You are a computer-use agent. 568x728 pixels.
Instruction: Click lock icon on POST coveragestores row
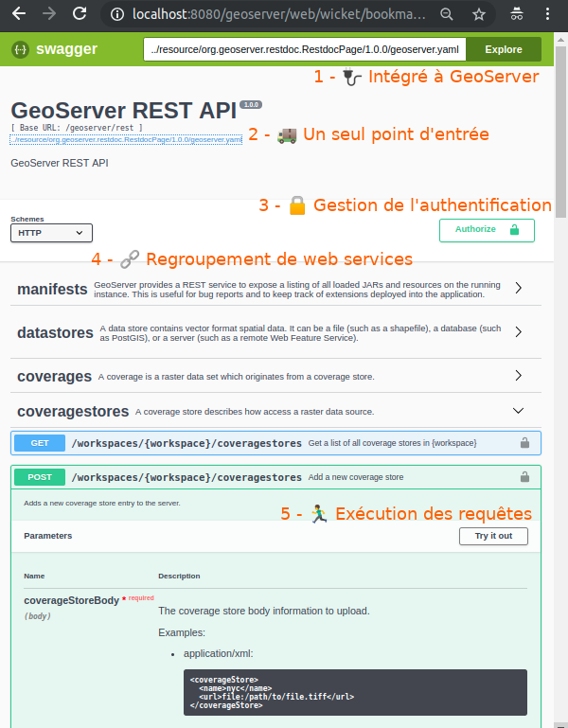click(x=524, y=477)
